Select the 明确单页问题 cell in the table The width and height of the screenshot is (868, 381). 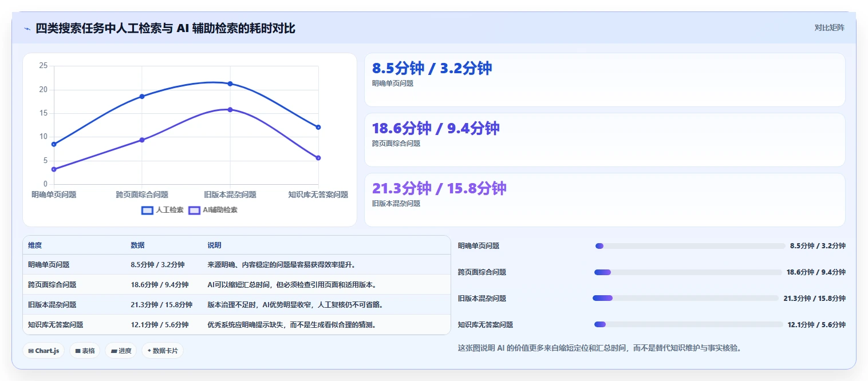49,265
